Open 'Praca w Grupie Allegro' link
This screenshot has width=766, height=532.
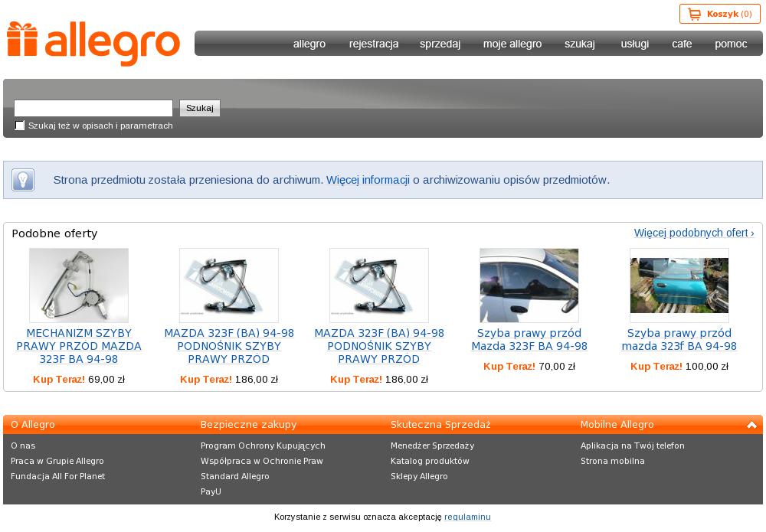pyautogui.click(x=57, y=461)
